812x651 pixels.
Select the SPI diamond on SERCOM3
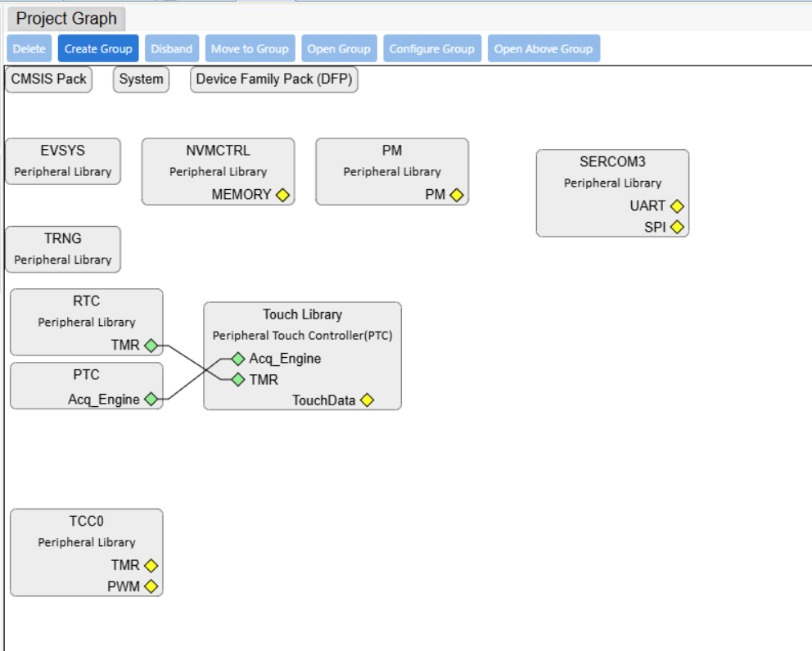tap(677, 227)
